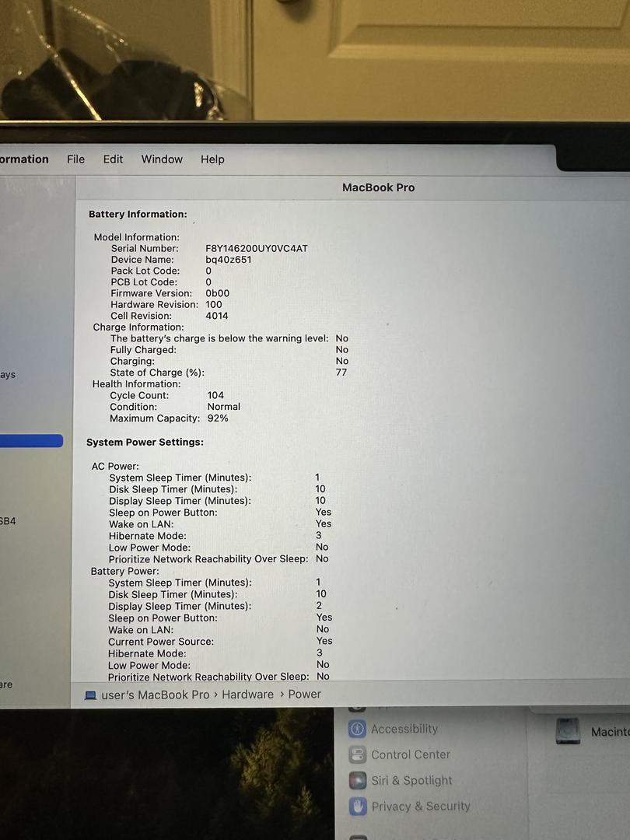Select the device name bq40z651
Screen dimensions: 630x840
point(228,260)
